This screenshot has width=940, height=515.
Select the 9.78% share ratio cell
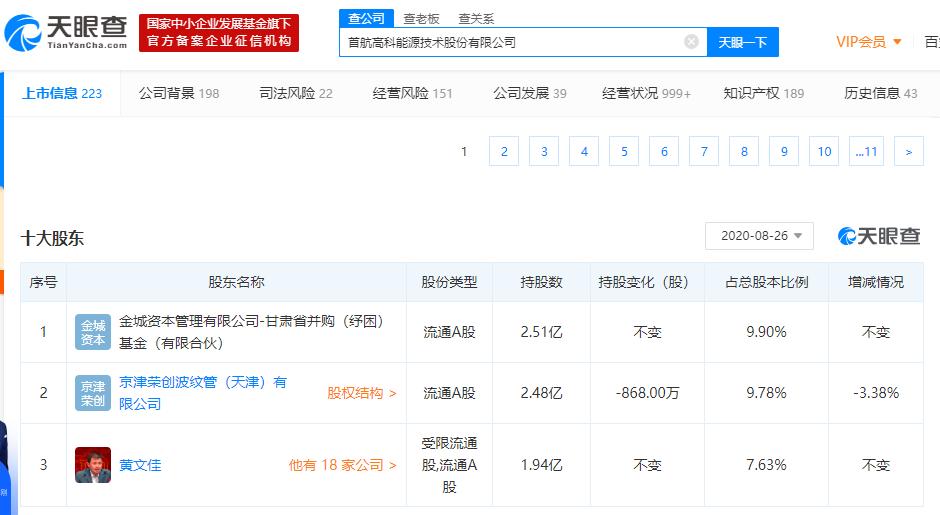[766, 393]
